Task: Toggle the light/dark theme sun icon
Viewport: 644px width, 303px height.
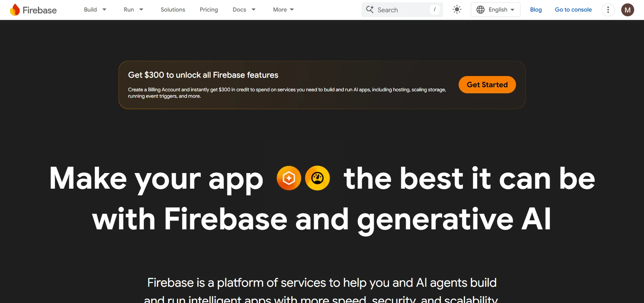Action: pos(457,10)
